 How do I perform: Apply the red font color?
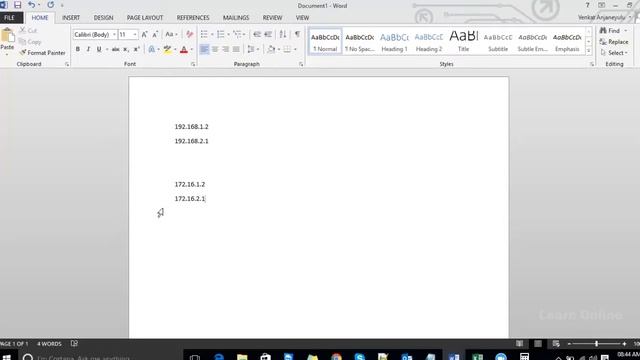[184, 49]
